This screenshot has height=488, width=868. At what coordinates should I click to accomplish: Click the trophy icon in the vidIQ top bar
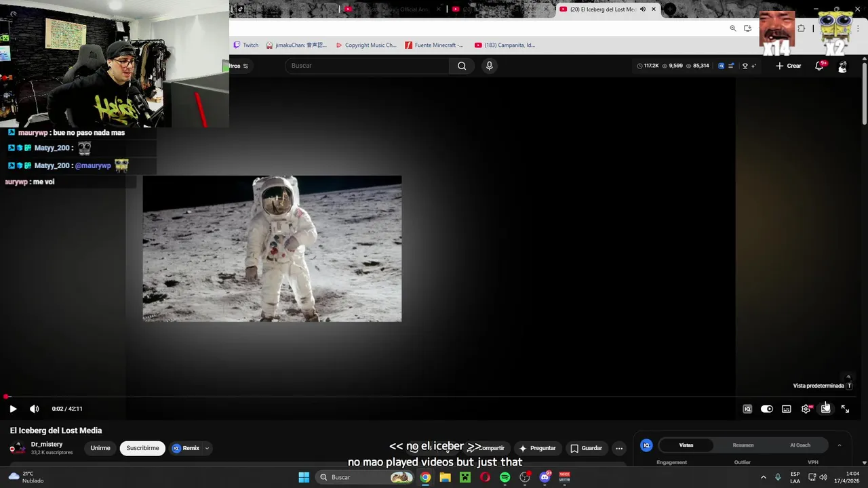tap(745, 66)
